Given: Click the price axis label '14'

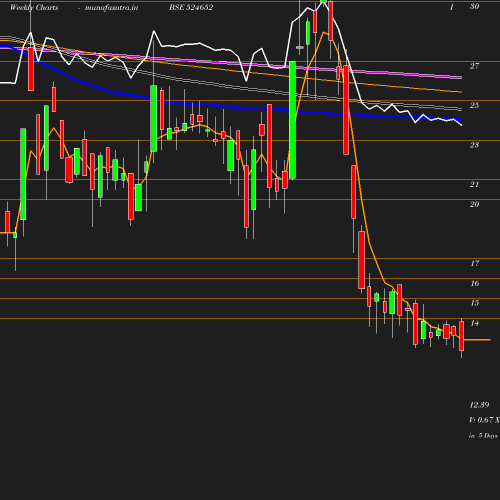Looking at the screenshot, I should [x=474, y=323].
